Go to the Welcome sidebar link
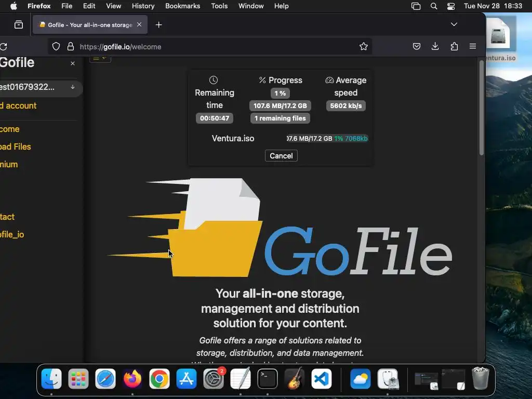The image size is (532, 399). 9,129
